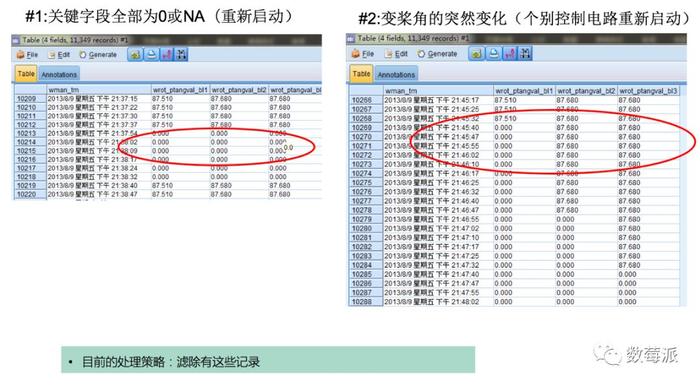Click fit-columns icon in #2 pitch-angle table window
Screen dimensions: 700x386
[525, 54]
